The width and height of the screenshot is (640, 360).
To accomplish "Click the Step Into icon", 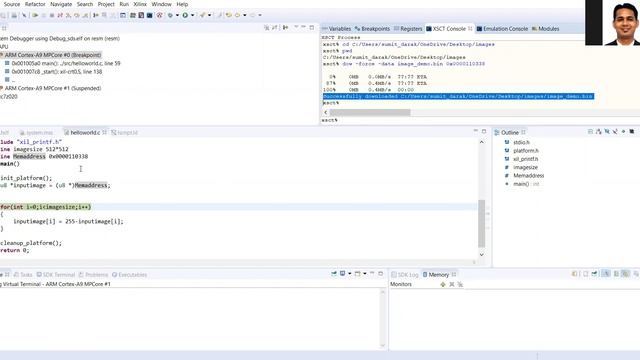I will (69, 15).
